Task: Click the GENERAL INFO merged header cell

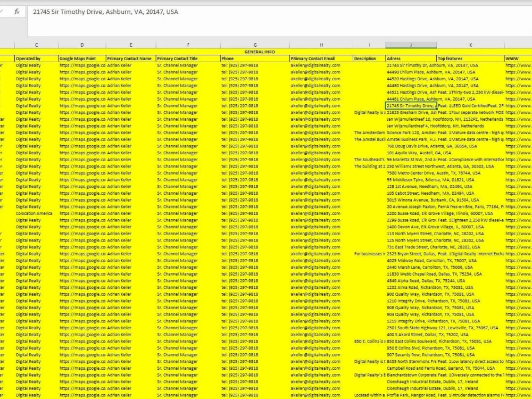Action: (x=260, y=52)
